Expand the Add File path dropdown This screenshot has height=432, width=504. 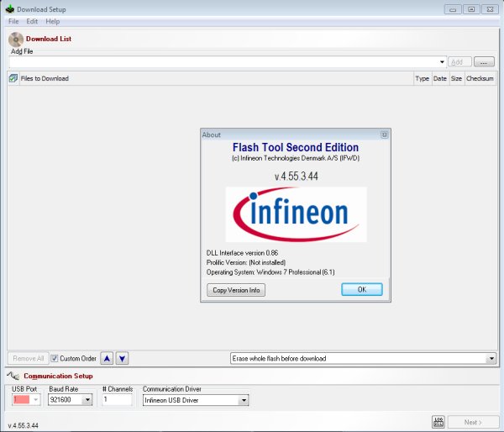tap(442, 61)
